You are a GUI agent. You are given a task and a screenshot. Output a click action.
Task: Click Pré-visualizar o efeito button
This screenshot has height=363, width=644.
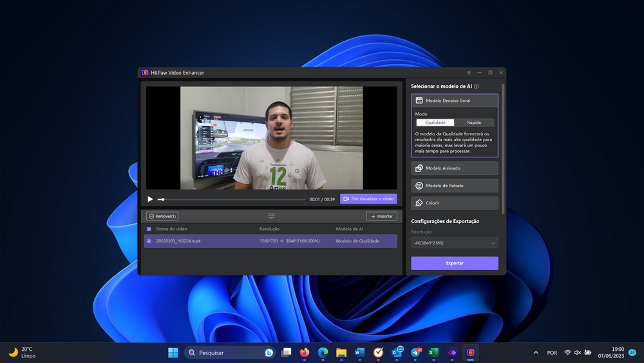click(368, 199)
